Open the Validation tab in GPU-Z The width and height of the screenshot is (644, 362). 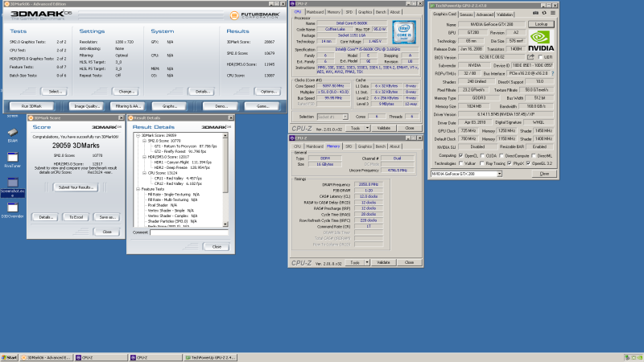(x=505, y=14)
